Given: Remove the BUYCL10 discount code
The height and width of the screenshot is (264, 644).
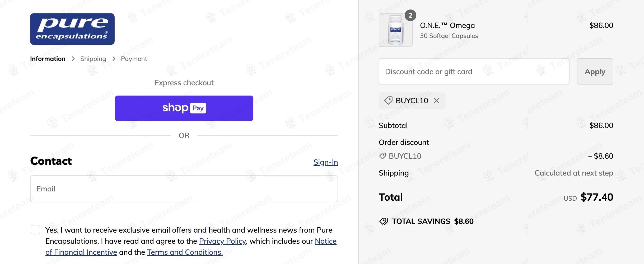Looking at the screenshot, I should click(437, 101).
